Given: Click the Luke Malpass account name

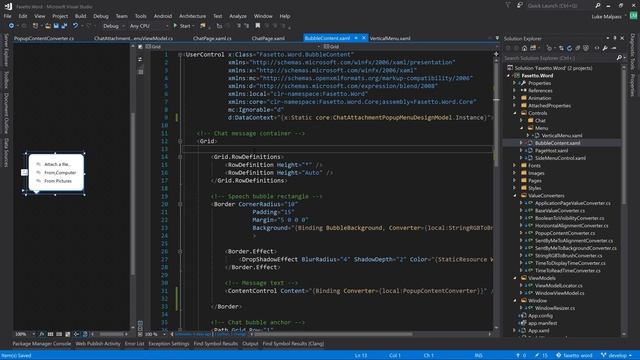Looking at the screenshot, I should 607,17.
